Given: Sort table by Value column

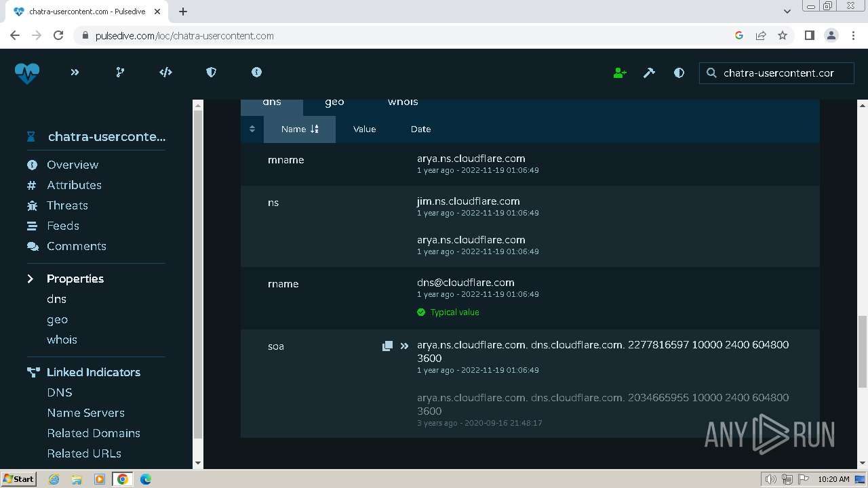Looking at the screenshot, I should pyautogui.click(x=364, y=129).
